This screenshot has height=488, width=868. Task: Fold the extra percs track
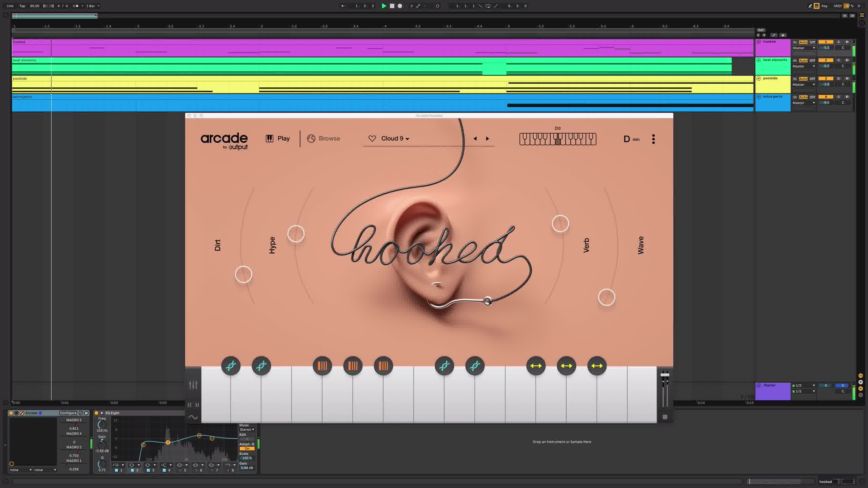pyautogui.click(x=759, y=97)
